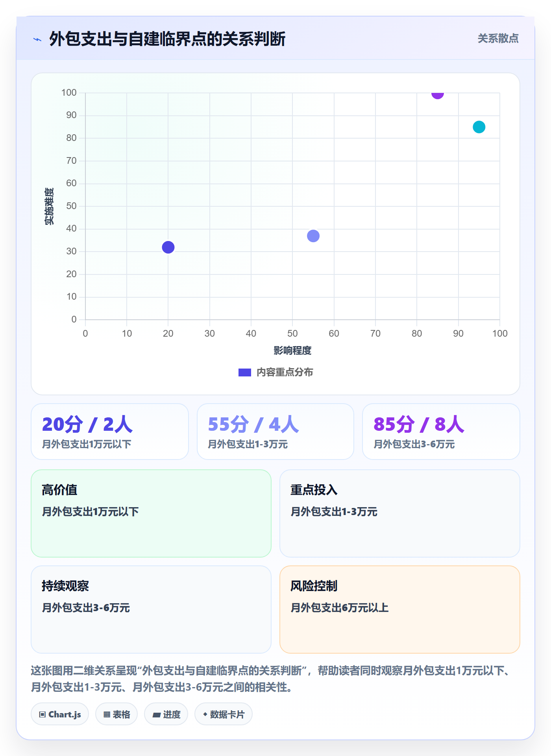
Task: Click the 内容重点分布 legend label
Action: [285, 372]
